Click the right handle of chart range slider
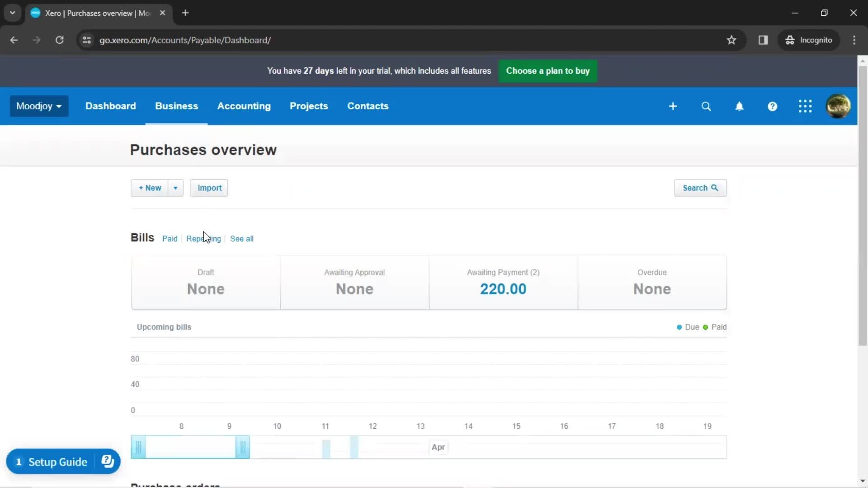This screenshot has height=488, width=868. point(243,447)
